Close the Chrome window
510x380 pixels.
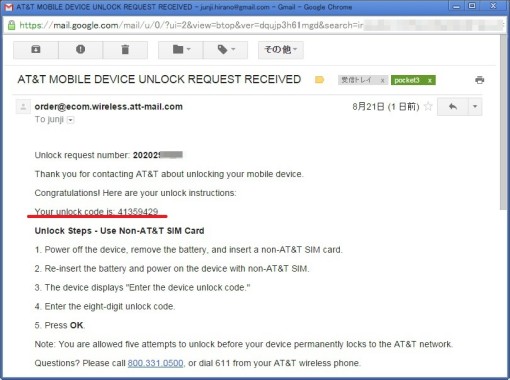click(x=493, y=6)
